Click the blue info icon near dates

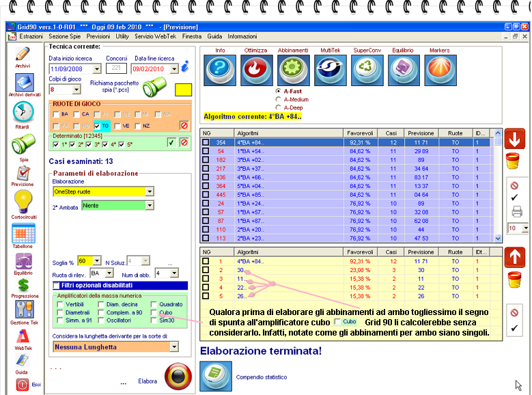click(185, 66)
